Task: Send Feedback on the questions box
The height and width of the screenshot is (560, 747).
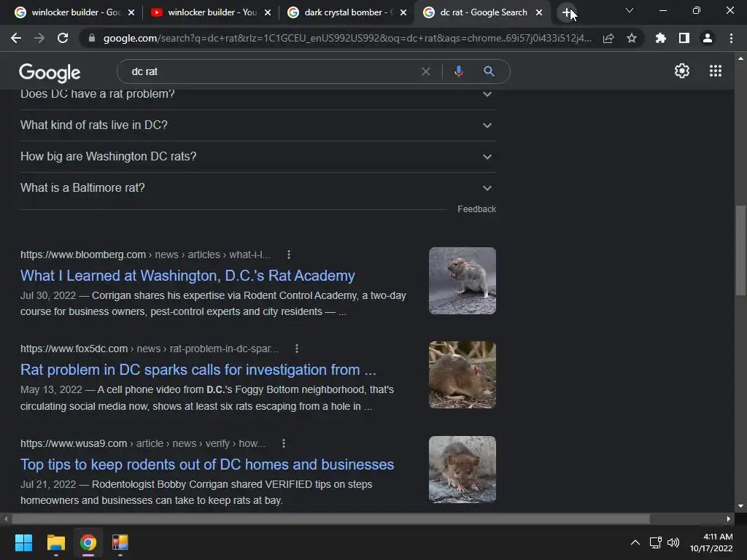Action: click(476, 209)
